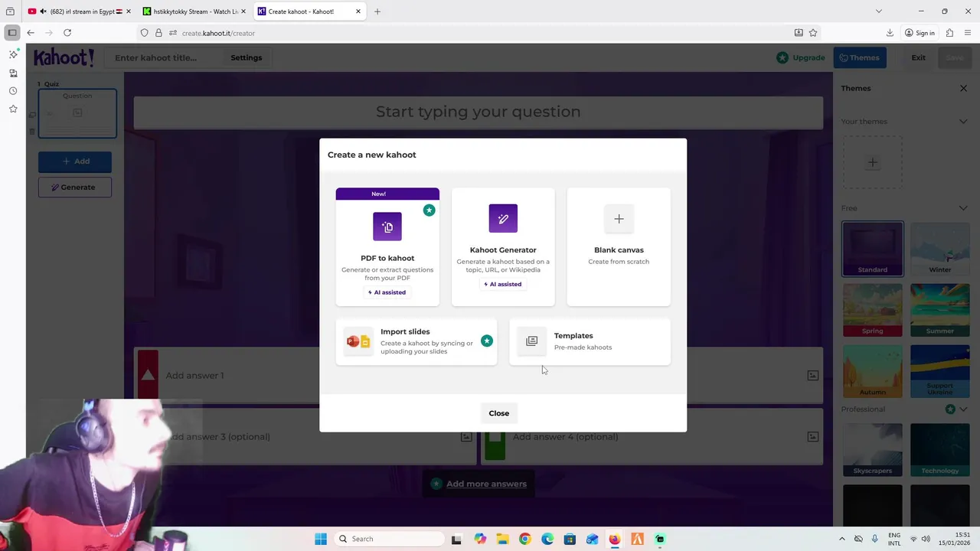Open a new browser tab

(x=377, y=11)
